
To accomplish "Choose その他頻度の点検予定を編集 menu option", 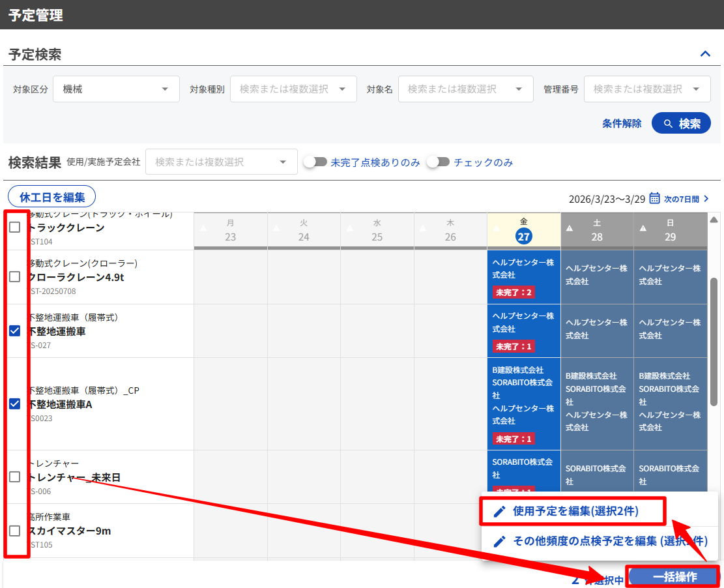I will point(600,541).
